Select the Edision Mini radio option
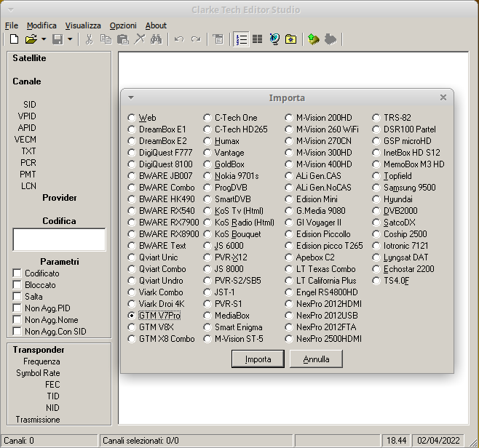479x448 pixels. (289, 199)
